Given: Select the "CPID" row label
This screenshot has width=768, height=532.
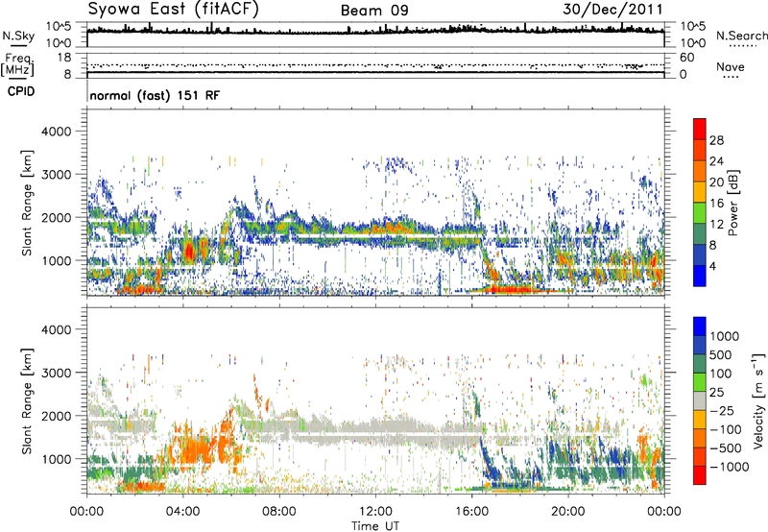Looking at the screenshot, I should click(x=20, y=91).
